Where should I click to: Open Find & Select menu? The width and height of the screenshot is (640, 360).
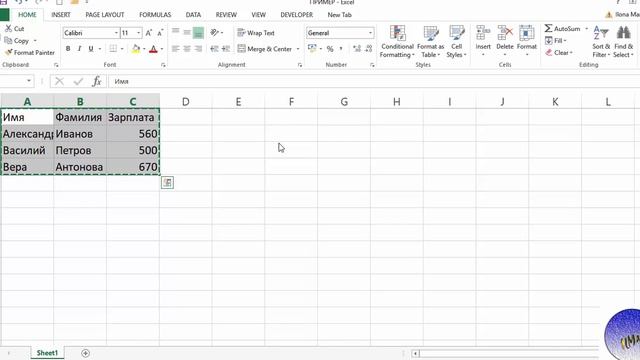pos(623,42)
